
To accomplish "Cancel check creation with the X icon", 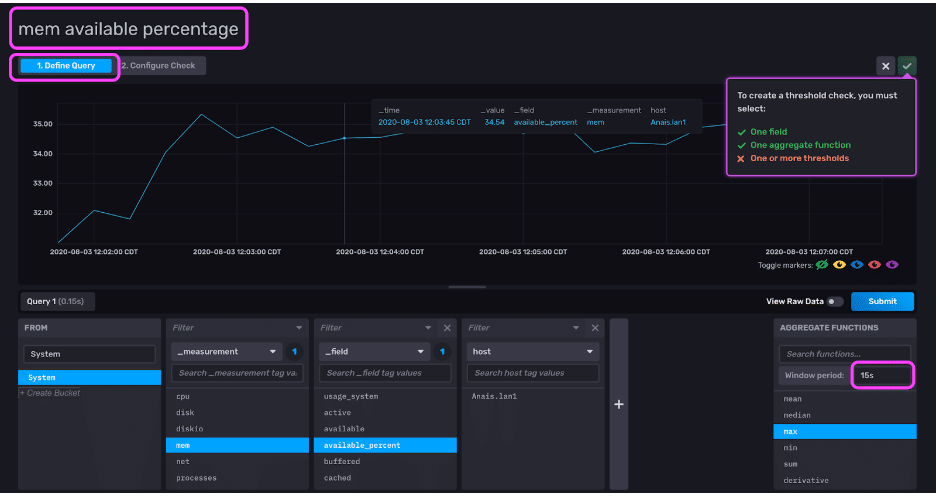I will 885,66.
